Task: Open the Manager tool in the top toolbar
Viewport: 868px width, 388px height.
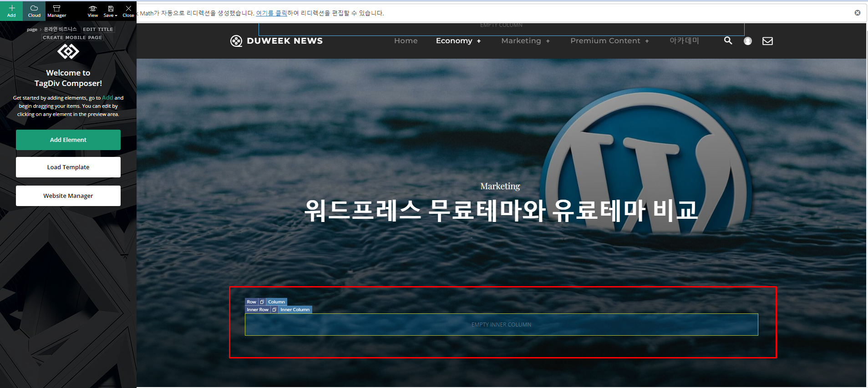Action: click(x=56, y=11)
